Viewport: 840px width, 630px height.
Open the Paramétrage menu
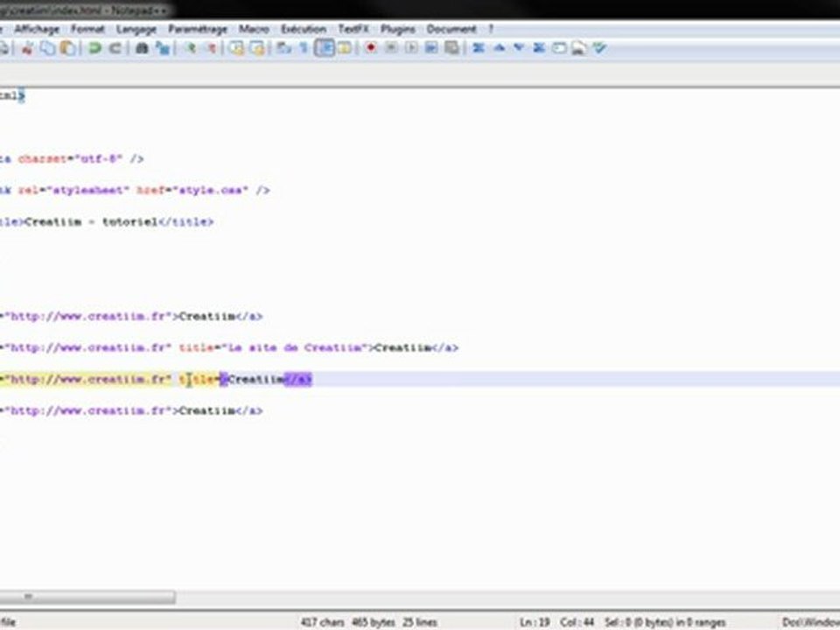tap(198, 29)
